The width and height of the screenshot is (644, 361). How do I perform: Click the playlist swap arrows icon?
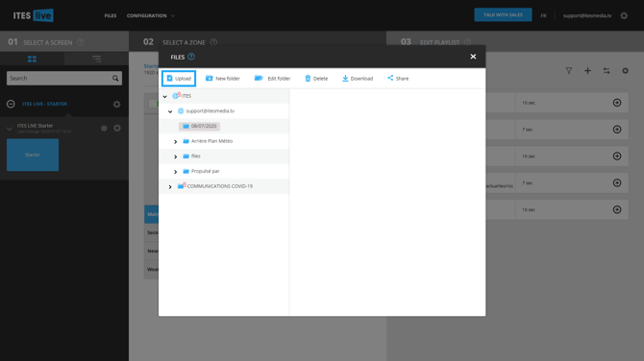[x=607, y=71]
